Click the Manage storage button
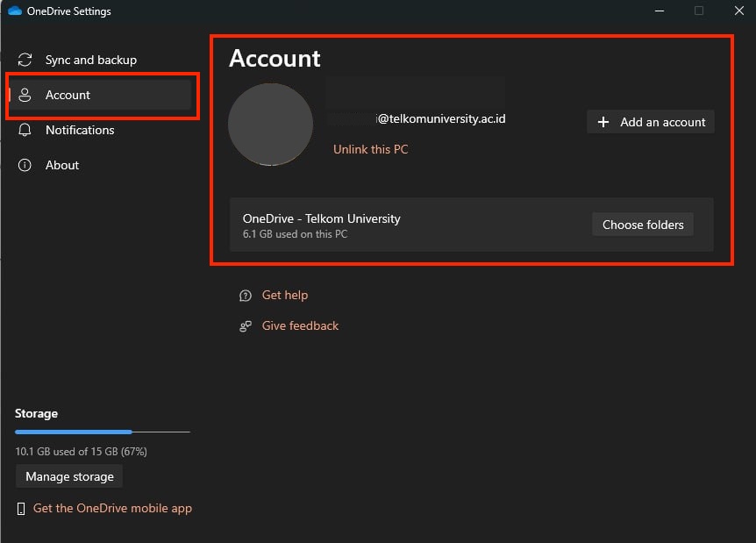Image resolution: width=756 pixels, height=543 pixels. pos(69,476)
